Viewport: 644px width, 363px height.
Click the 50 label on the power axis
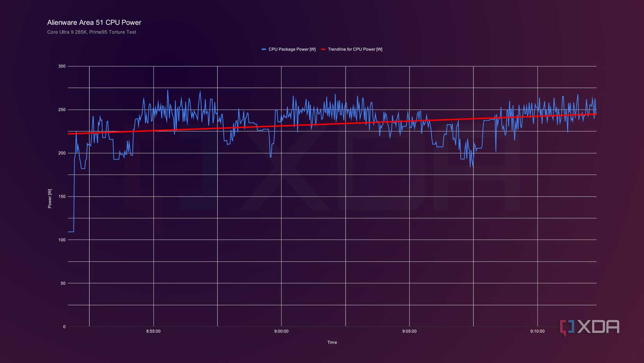63,283
